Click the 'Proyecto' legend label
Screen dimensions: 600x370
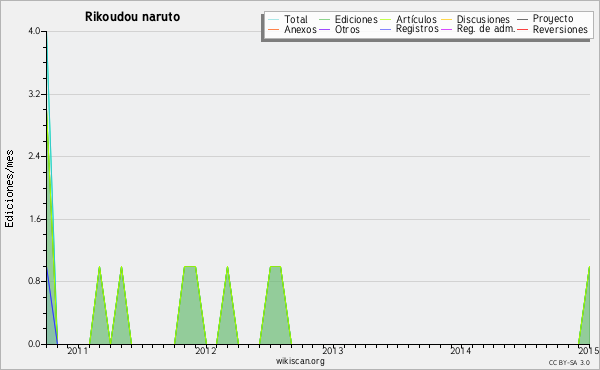[553, 19]
